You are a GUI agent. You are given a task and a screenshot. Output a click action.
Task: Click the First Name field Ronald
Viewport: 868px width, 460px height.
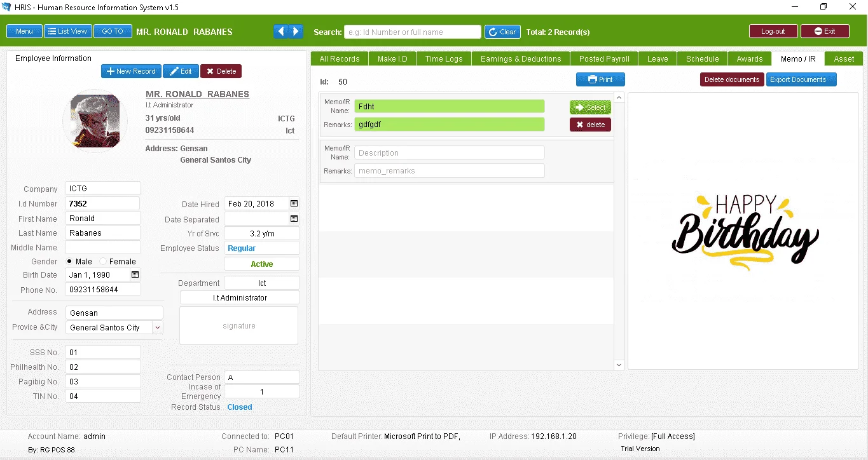[x=102, y=218]
